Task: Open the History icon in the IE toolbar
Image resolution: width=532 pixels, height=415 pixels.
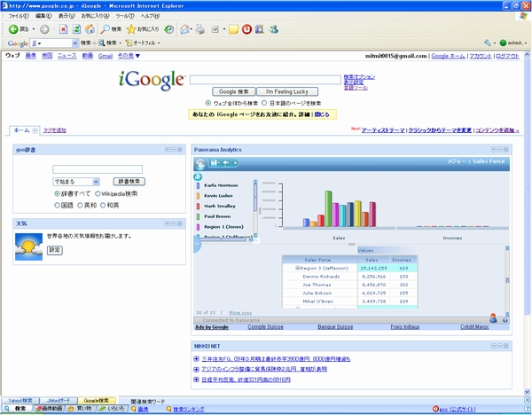Action: [x=169, y=29]
